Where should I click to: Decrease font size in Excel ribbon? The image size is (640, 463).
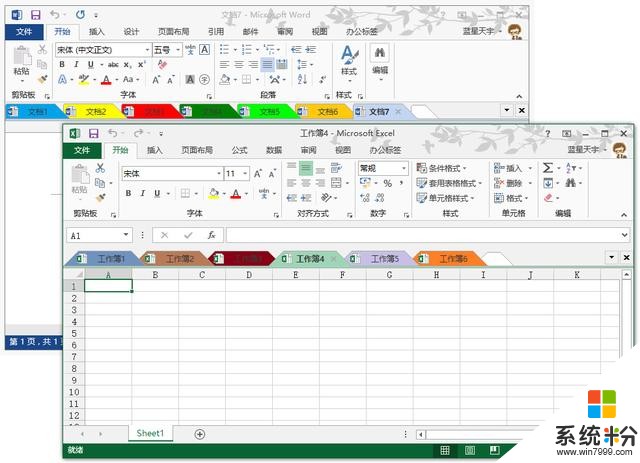point(272,174)
